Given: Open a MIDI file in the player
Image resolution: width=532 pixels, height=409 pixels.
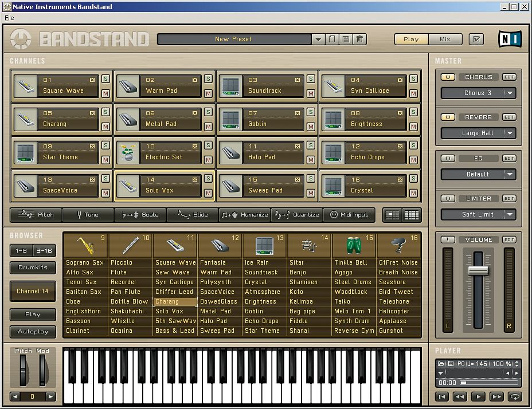Looking at the screenshot, I should coord(441,364).
